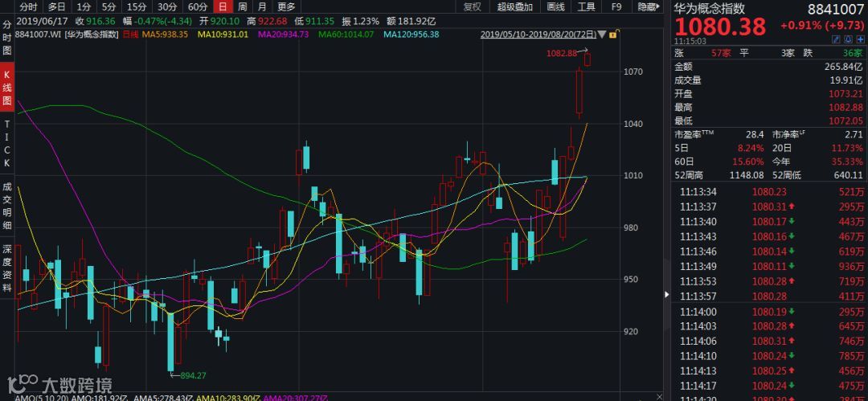Click the 市盈率 value 28.4
Screen dimensions: 868x401
point(755,134)
